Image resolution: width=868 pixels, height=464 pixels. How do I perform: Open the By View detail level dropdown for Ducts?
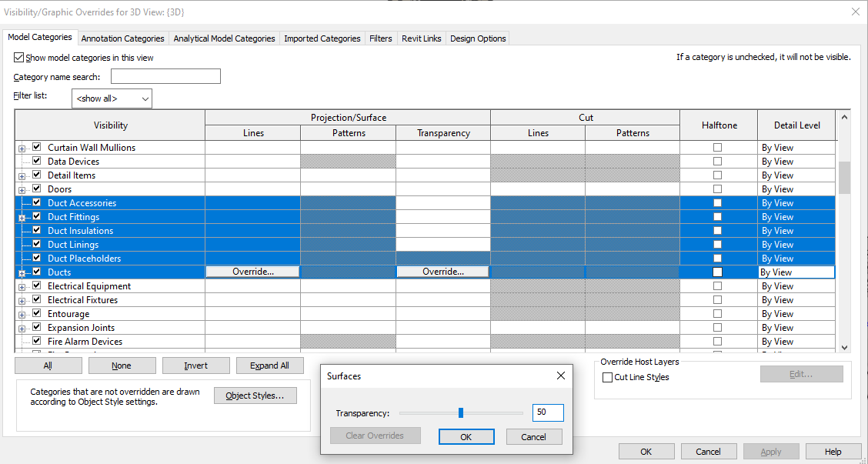(x=796, y=272)
